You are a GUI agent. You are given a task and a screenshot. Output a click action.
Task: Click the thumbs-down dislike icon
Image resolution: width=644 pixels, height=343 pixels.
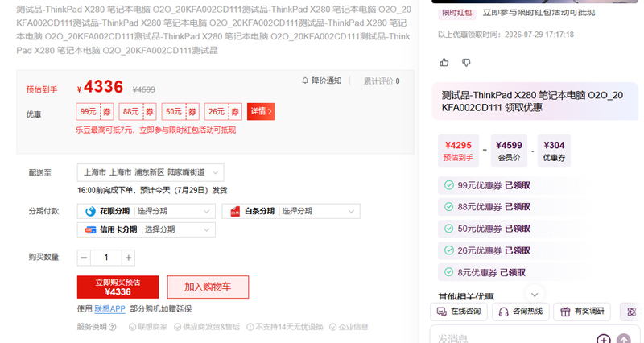tap(466, 63)
